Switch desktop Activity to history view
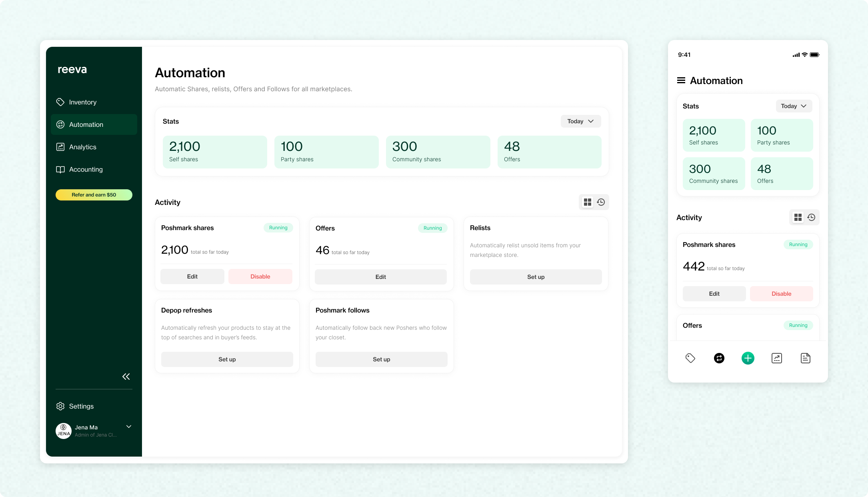The height and width of the screenshot is (497, 868). pos(601,202)
